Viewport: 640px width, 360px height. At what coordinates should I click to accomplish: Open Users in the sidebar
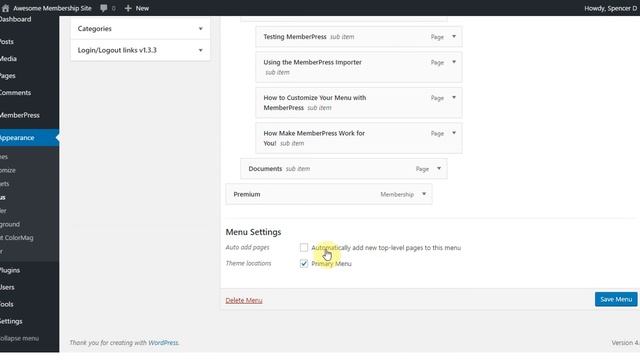click(7, 287)
